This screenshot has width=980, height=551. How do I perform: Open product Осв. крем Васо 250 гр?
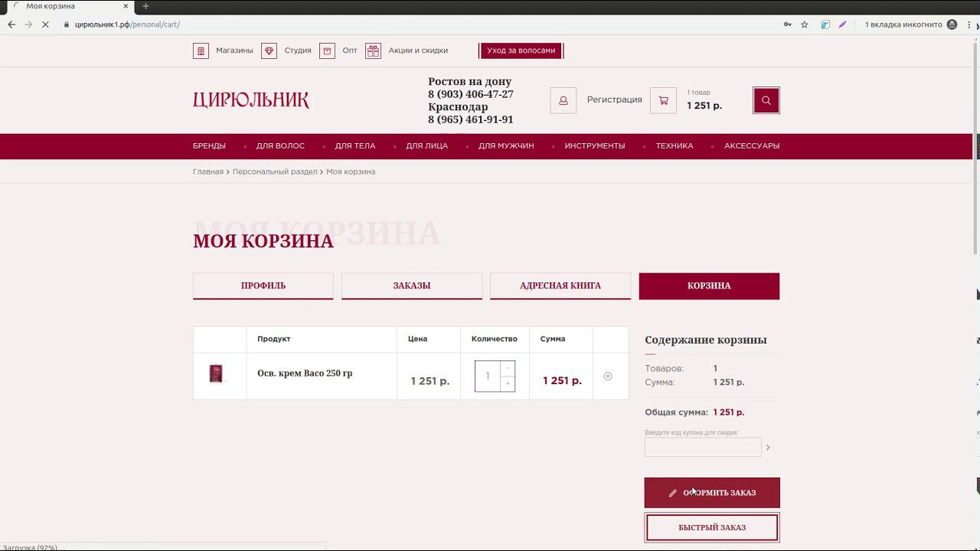coord(305,373)
